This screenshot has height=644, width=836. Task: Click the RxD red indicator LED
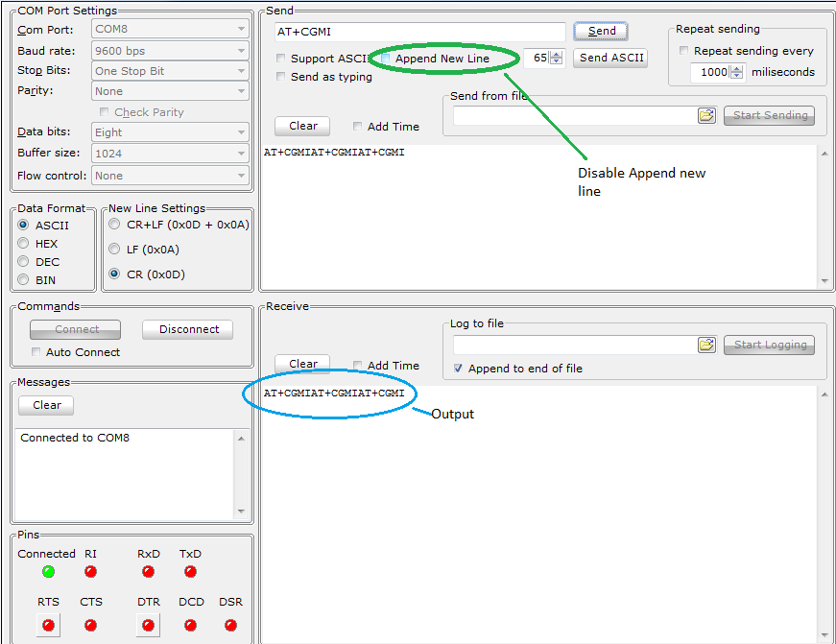click(x=148, y=572)
